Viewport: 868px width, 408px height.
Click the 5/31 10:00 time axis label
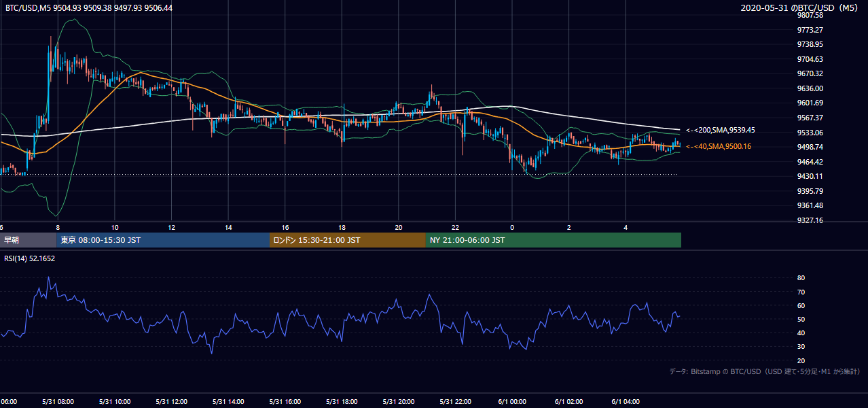(x=114, y=402)
